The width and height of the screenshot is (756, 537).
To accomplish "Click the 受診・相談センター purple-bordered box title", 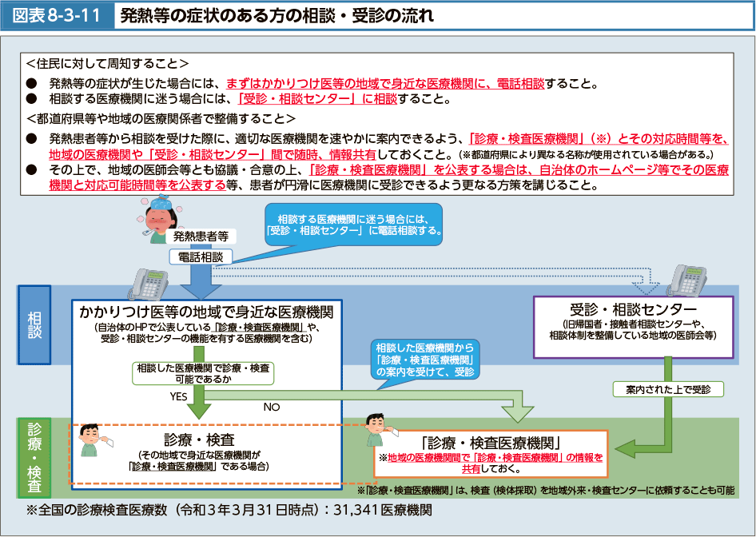I will 634,309.
